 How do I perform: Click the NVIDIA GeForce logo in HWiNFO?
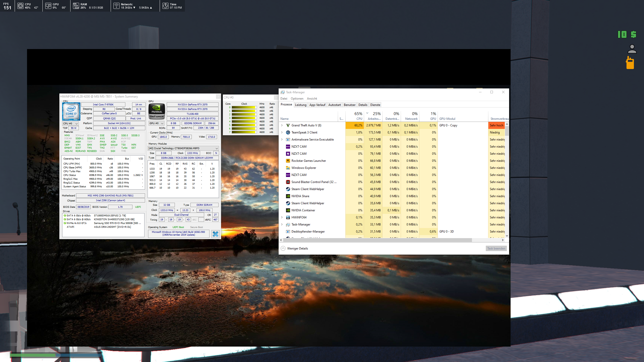[157, 111]
